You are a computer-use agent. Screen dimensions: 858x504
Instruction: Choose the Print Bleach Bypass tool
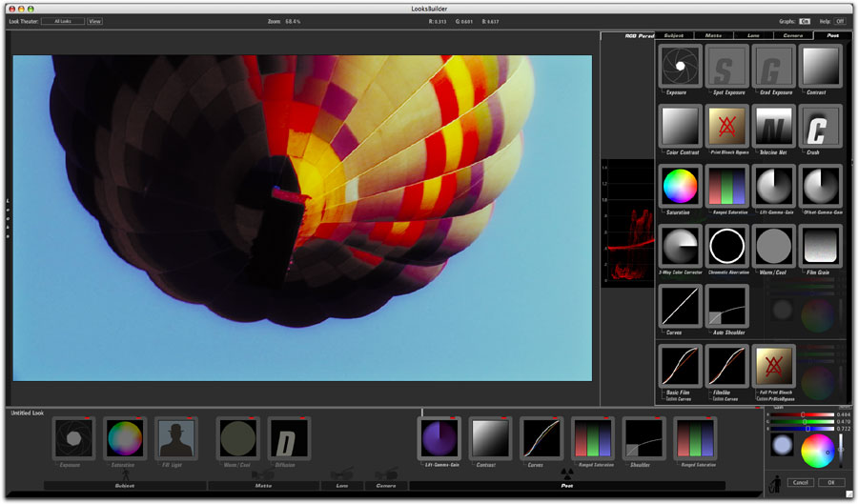(x=726, y=127)
